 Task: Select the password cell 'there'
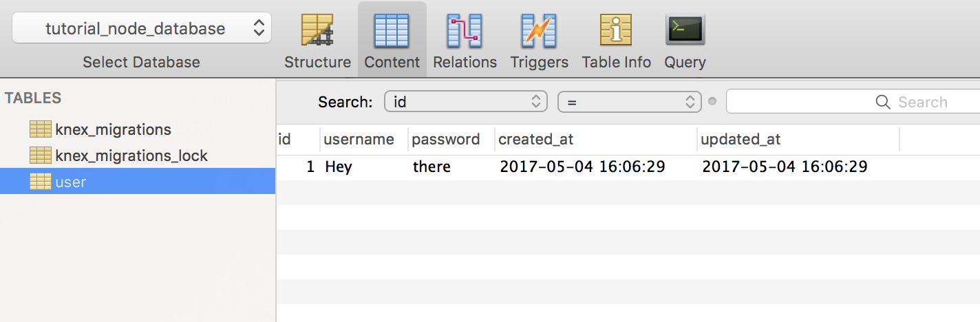pyautogui.click(x=432, y=167)
